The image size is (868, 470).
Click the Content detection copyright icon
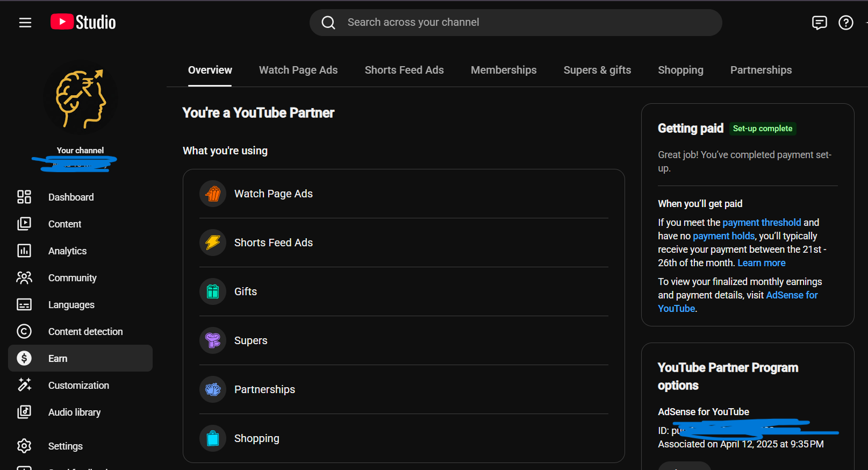tap(24, 331)
